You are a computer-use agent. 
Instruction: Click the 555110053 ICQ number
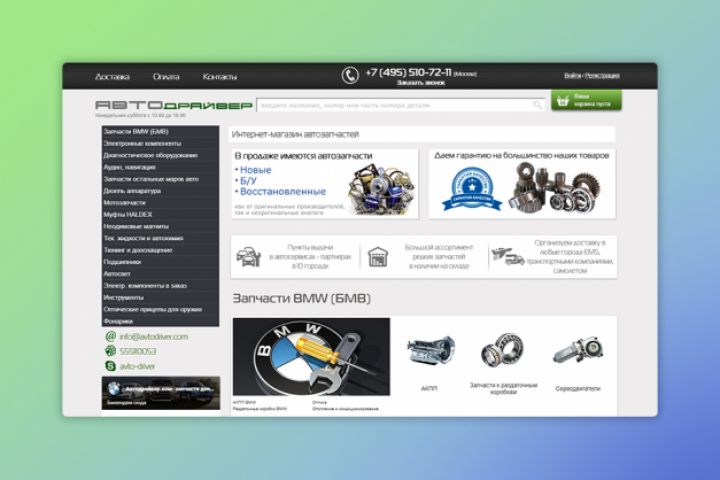(x=138, y=351)
